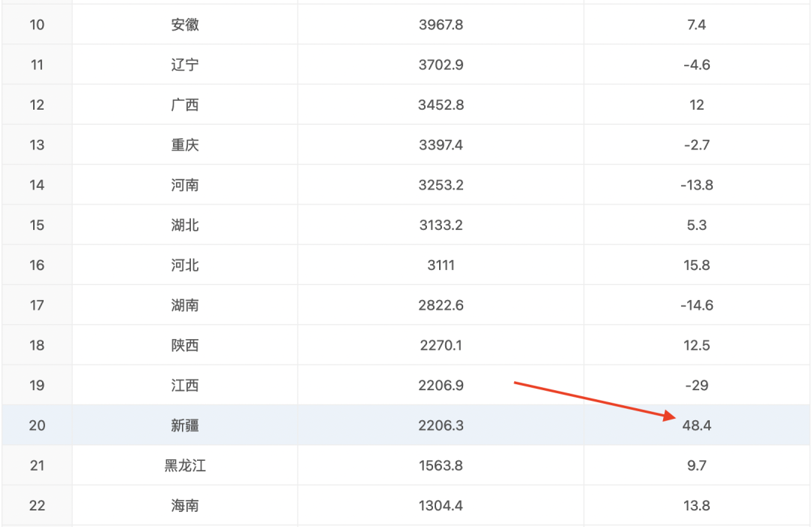Click the value 3702.9 for 辽宁
812x527 pixels.
pos(441,65)
